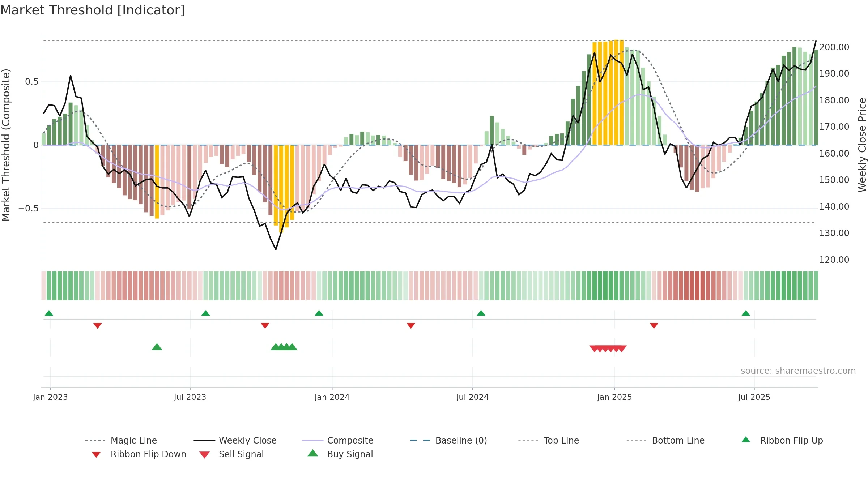Click the green Buy Signal legend triangle
This screenshot has width=868, height=488.
click(x=312, y=453)
